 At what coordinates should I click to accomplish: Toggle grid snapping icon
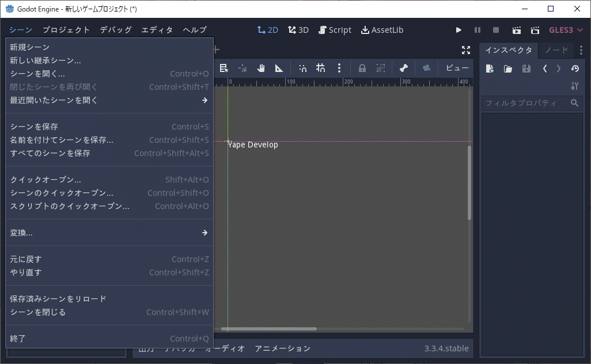click(x=321, y=68)
